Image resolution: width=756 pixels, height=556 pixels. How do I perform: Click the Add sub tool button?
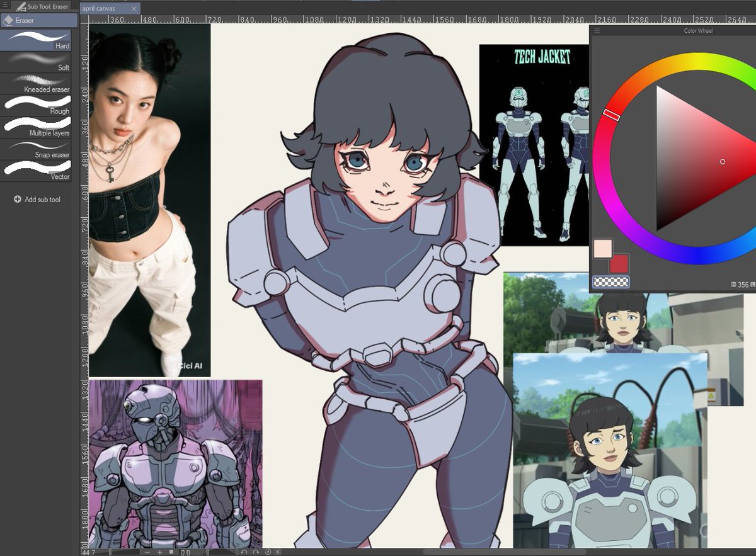tap(37, 199)
